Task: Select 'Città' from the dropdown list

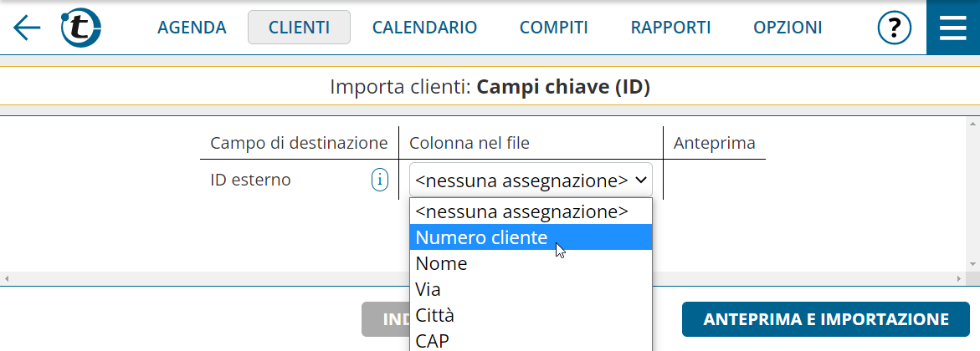Action: 531,315
